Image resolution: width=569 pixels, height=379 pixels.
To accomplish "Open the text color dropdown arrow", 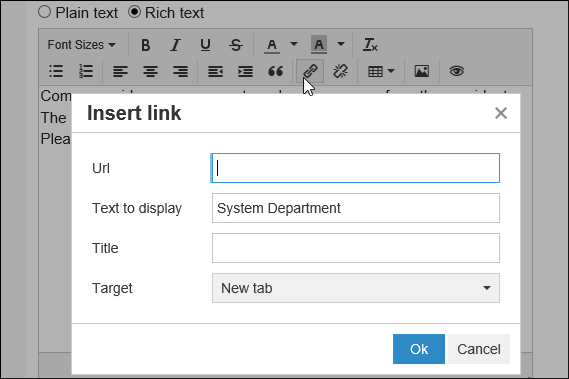I will coord(294,44).
